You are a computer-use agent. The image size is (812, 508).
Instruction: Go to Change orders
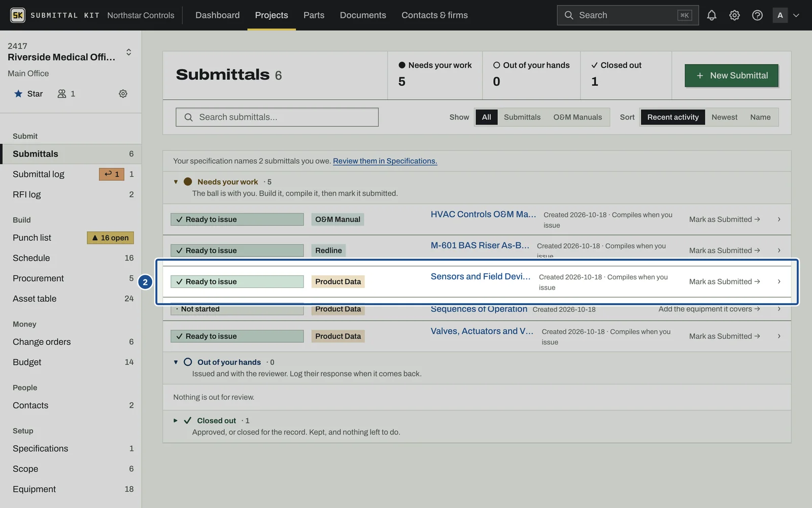click(71, 342)
